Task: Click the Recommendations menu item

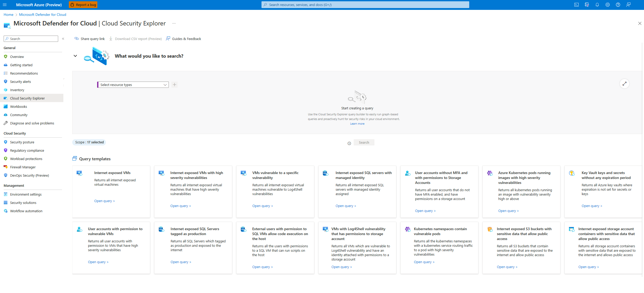Action: pos(23,73)
